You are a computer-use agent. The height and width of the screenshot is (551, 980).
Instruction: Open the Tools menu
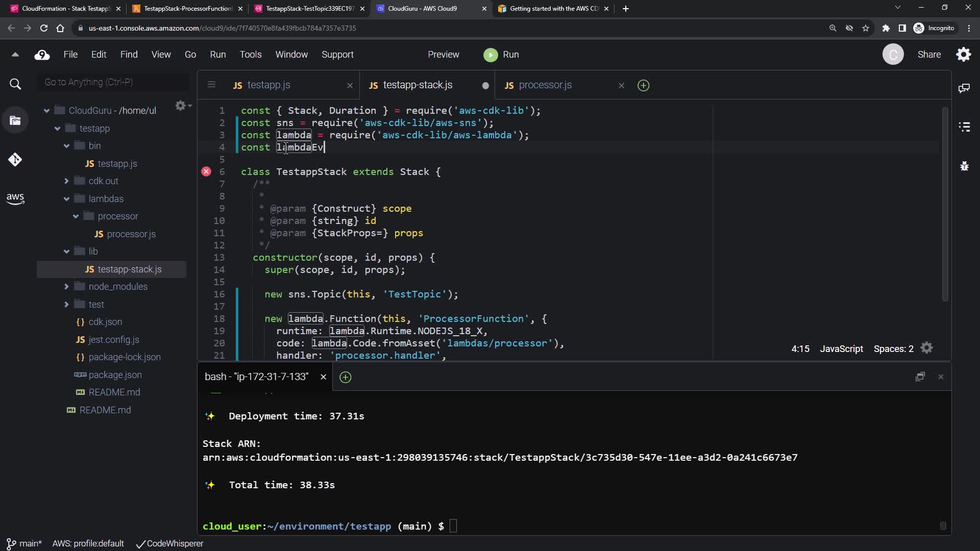point(250,55)
